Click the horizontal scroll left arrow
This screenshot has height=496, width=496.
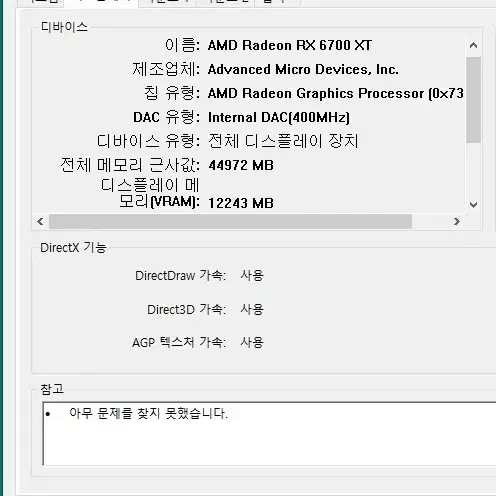tap(40, 221)
